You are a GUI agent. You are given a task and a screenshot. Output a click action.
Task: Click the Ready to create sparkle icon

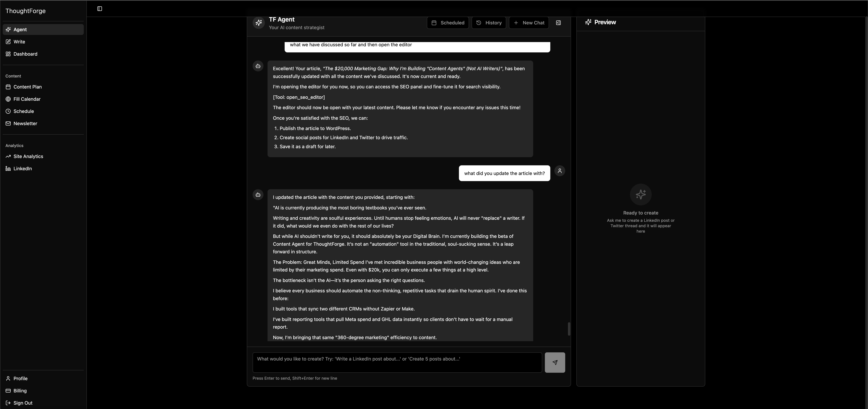[x=640, y=194]
